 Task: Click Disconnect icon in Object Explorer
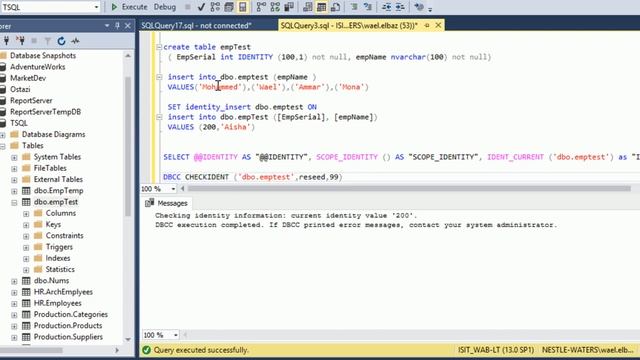20,41
